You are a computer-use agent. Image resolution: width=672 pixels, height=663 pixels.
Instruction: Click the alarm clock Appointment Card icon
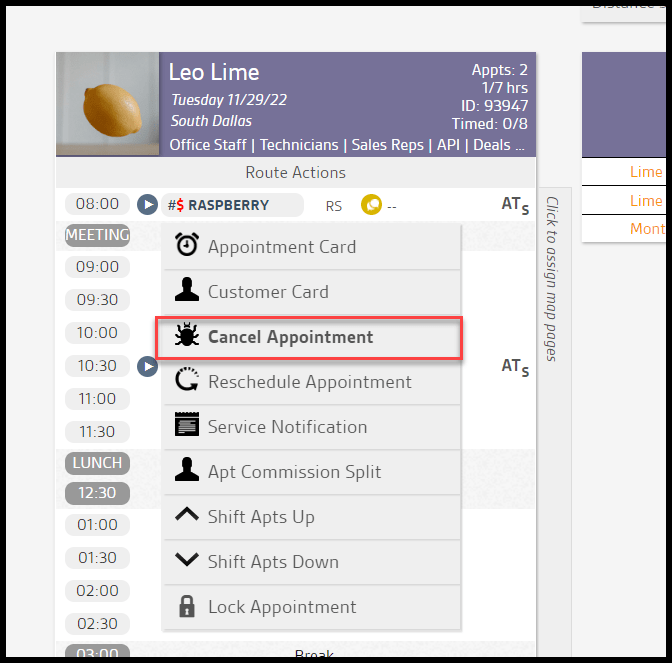(186, 246)
